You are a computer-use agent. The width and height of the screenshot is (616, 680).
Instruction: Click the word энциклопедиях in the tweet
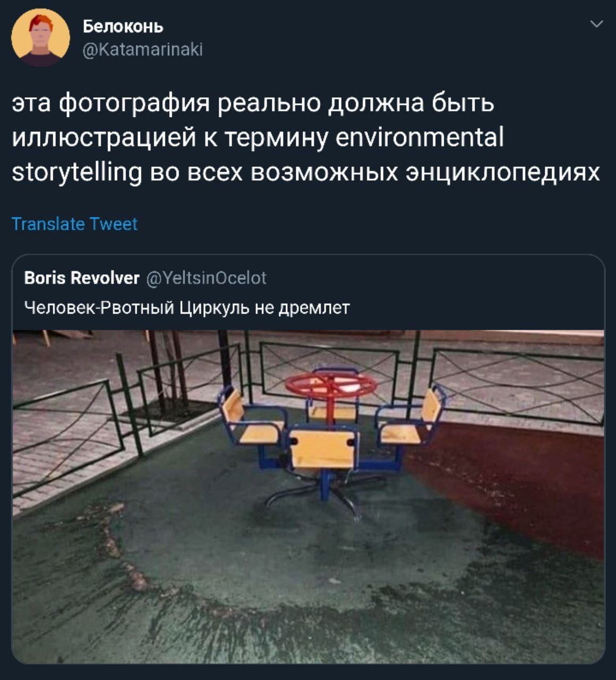coord(503,172)
